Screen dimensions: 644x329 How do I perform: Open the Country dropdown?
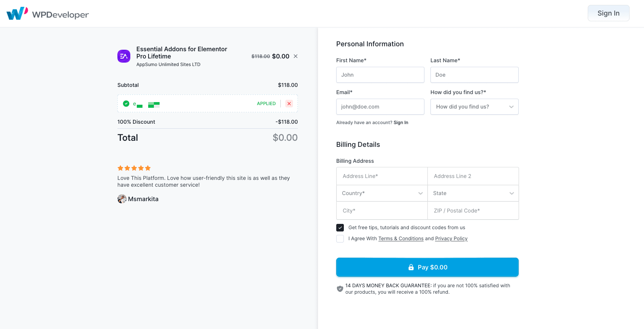pyautogui.click(x=382, y=193)
